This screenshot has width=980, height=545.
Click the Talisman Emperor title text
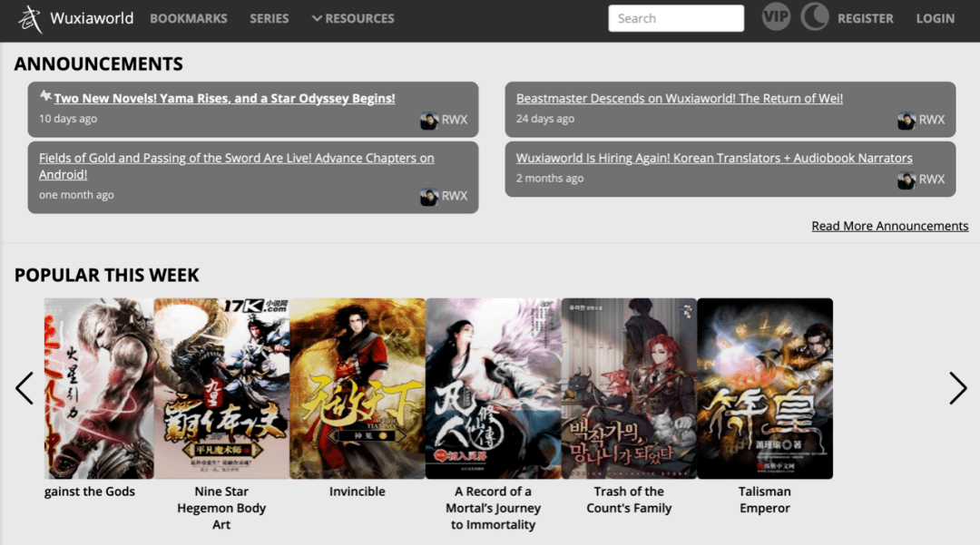click(765, 500)
